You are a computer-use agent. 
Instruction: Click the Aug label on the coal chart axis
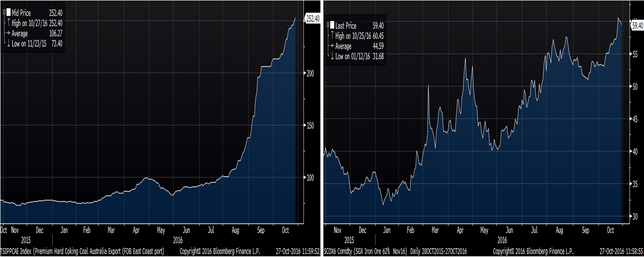235,230
